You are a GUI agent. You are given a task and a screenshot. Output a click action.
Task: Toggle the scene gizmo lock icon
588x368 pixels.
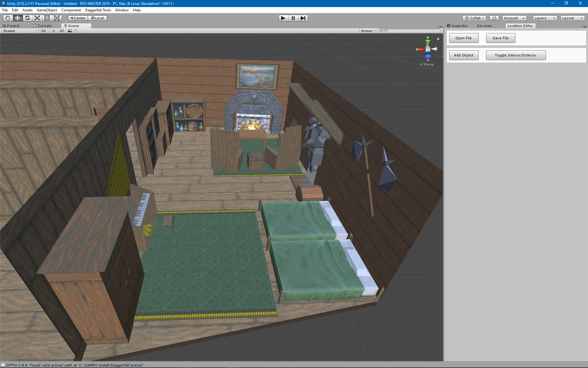(x=438, y=39)
